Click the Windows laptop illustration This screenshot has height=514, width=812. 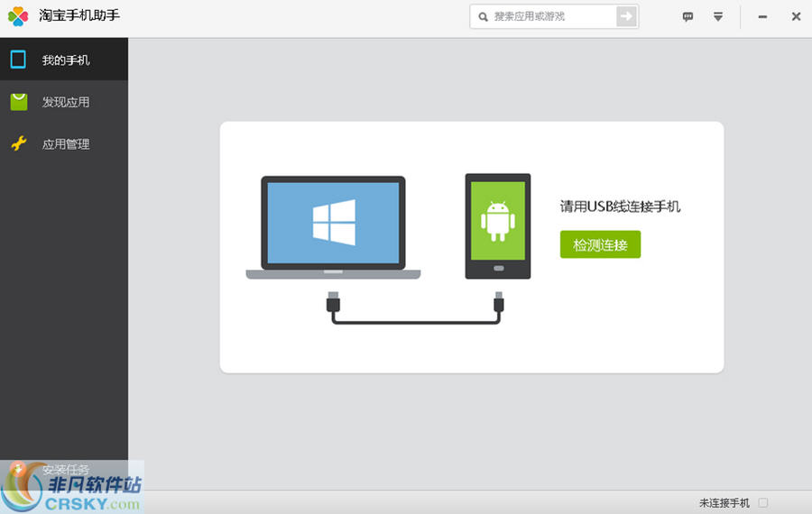click(x=333, y=228)
